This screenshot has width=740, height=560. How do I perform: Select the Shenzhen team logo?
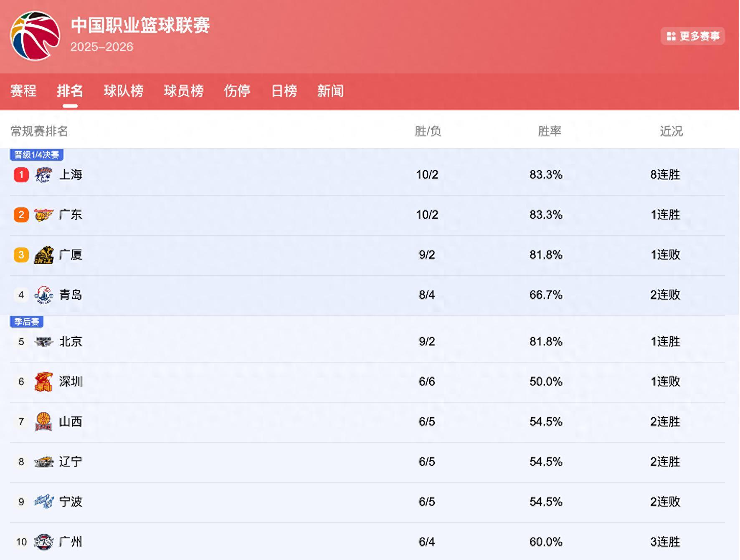[44, 381]
